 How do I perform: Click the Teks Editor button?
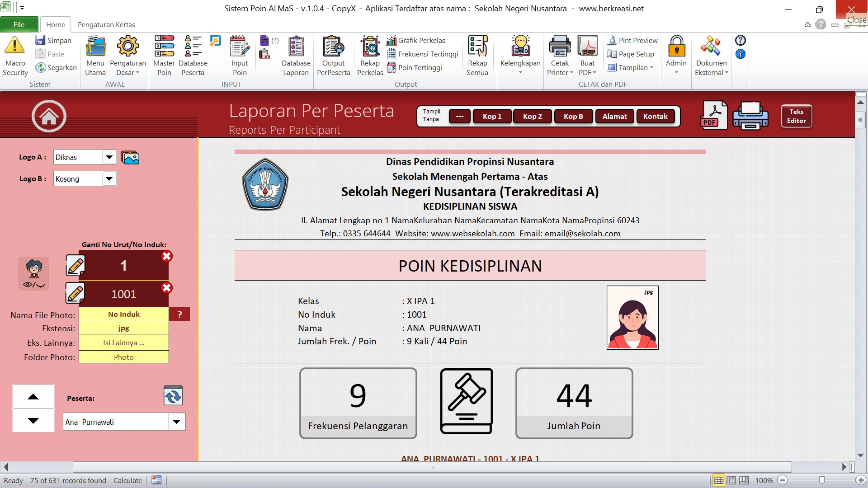[x=796, y=116]
